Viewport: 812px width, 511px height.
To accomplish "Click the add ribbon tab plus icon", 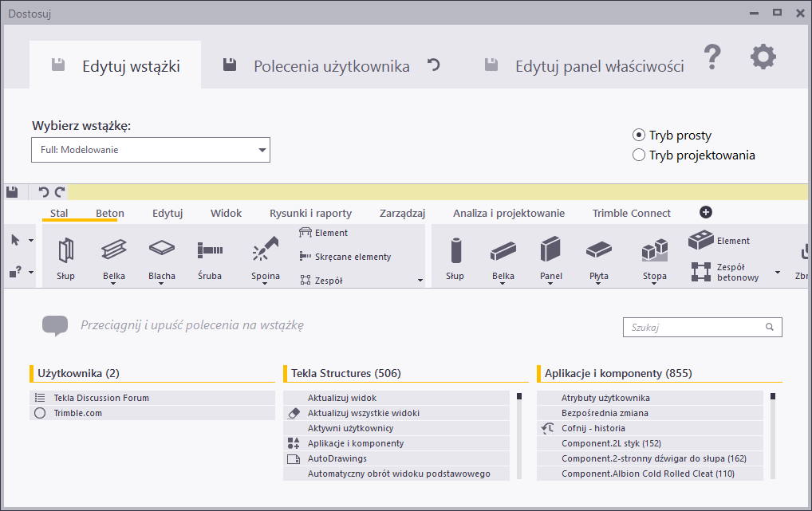I will [706, 212].
